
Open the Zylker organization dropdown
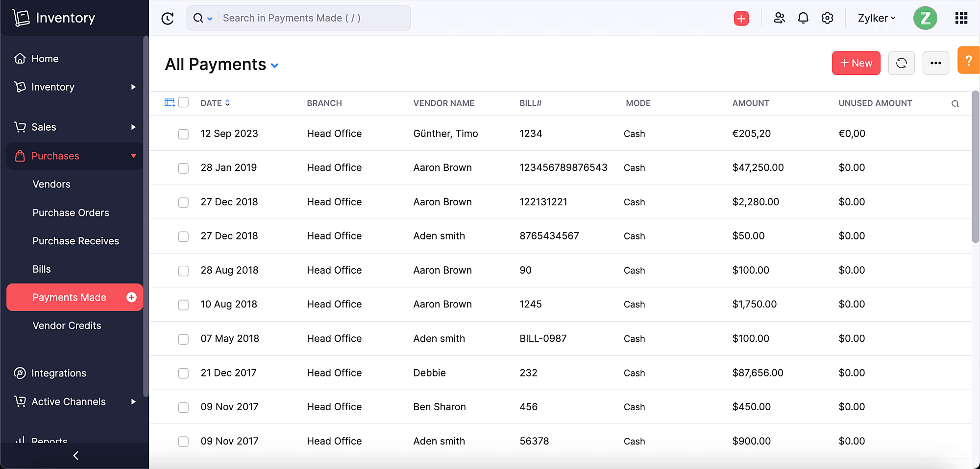coord(877,18)
